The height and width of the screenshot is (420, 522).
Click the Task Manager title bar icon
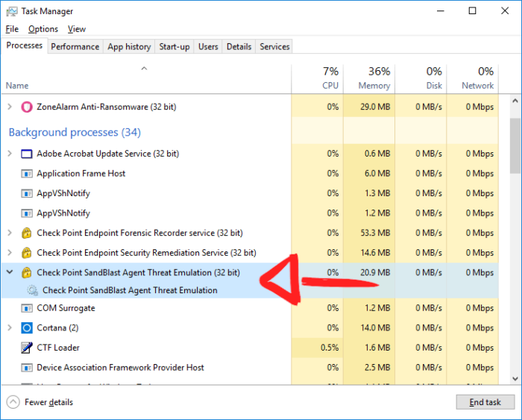point(12,11)
